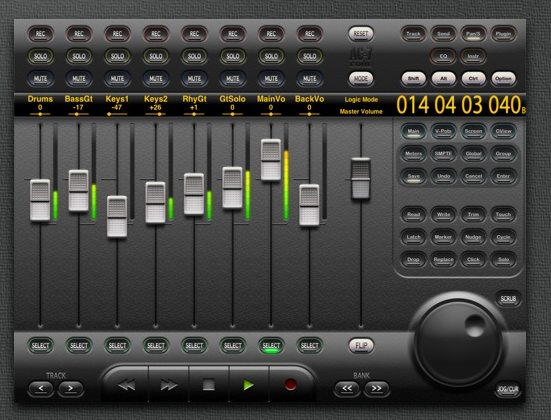Click the Enter button
Image resolution: width=551 pixels, height=420 pixels.
point(503,176)
